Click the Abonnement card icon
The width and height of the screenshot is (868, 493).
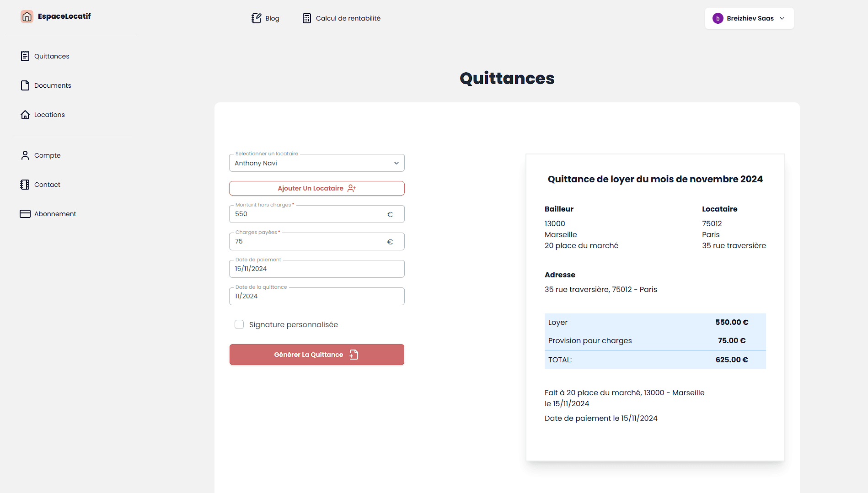[x=25, y=213]
